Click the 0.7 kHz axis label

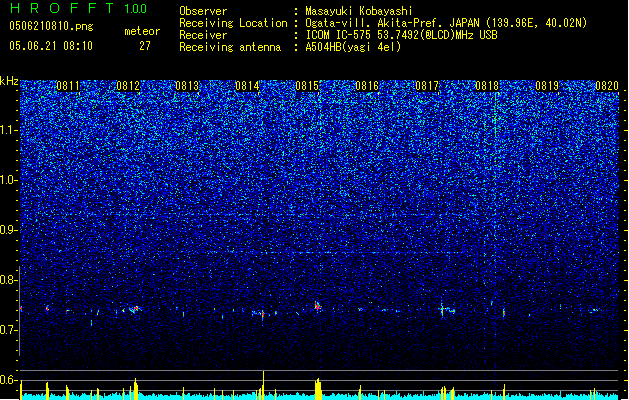point(8,330)
